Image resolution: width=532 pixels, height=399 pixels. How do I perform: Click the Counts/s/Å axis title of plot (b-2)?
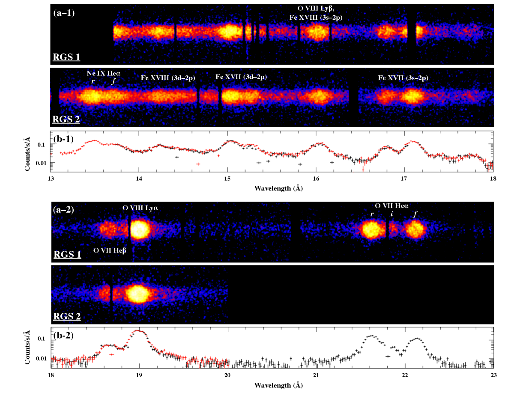click(x=27, y=348)
